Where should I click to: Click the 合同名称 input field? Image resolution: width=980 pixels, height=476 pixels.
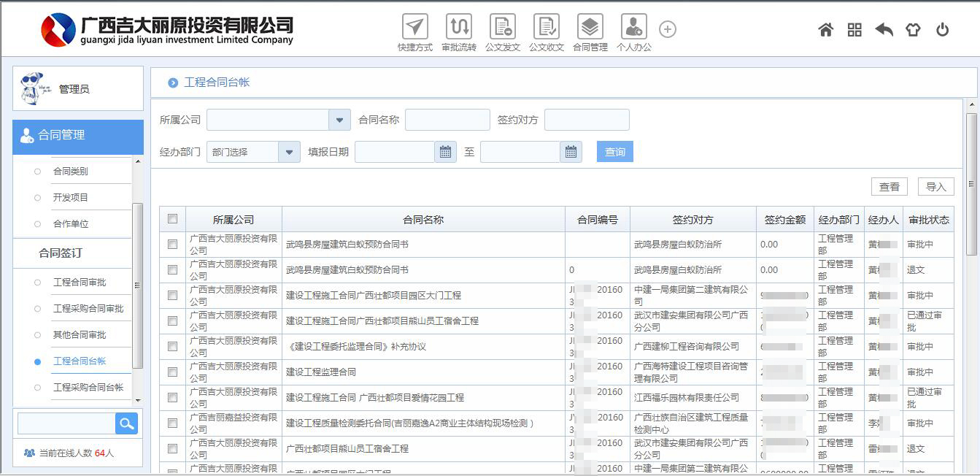point(447,120)
